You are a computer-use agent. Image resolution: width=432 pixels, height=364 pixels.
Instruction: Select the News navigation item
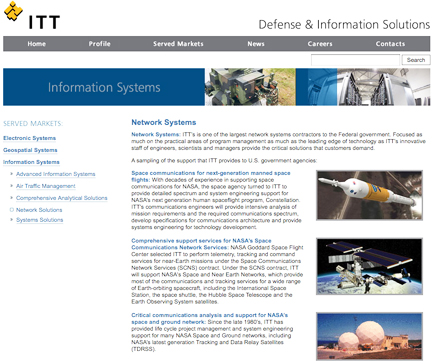pos(256,44)
